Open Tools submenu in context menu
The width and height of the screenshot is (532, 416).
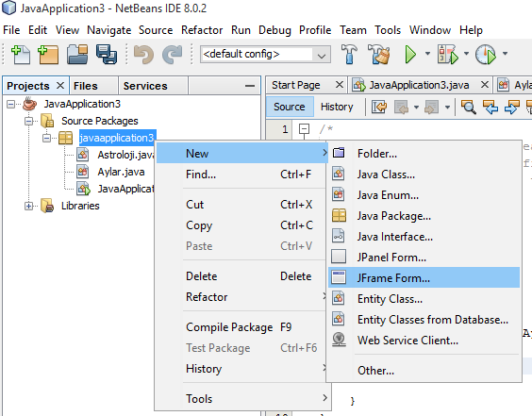pos(242,399)
